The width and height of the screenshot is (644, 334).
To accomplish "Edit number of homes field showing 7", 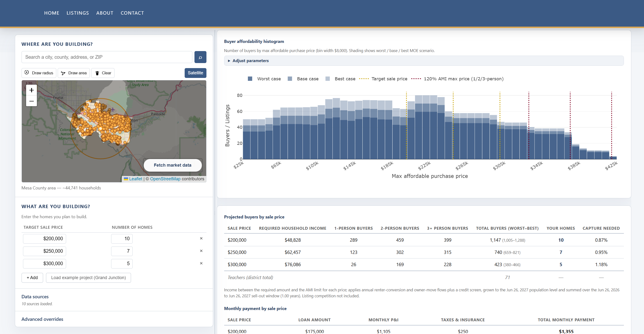I will pos(122,251).
